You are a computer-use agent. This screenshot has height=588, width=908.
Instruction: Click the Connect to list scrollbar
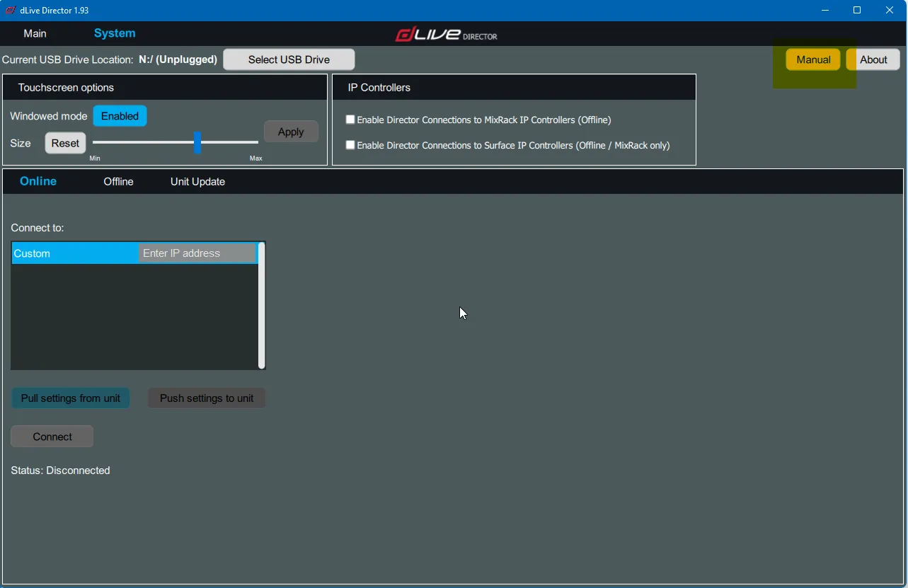click(x=261, y=306)
